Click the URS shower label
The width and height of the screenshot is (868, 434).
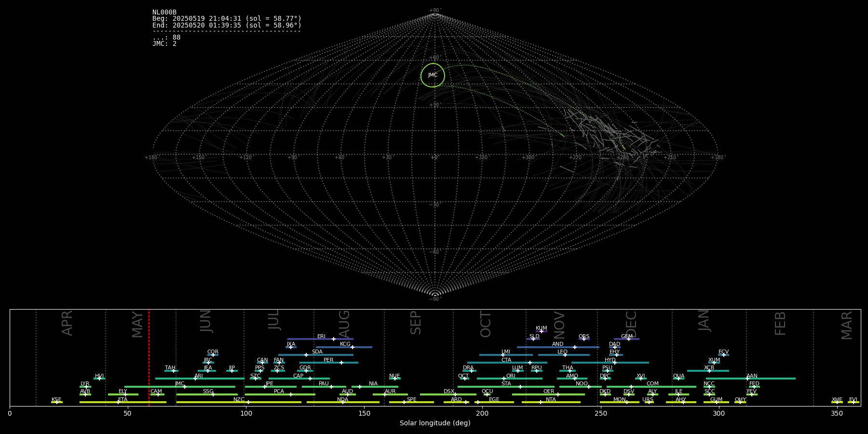[x=648, y=400]
